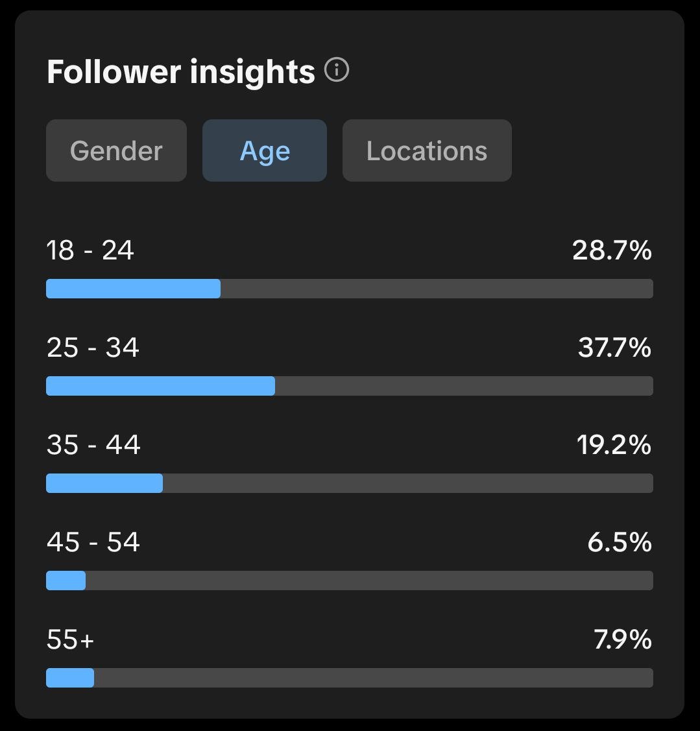Click the 45 - 54 progress bar
Viewport: 700px width, 731px height.
[x=349, y=581]
